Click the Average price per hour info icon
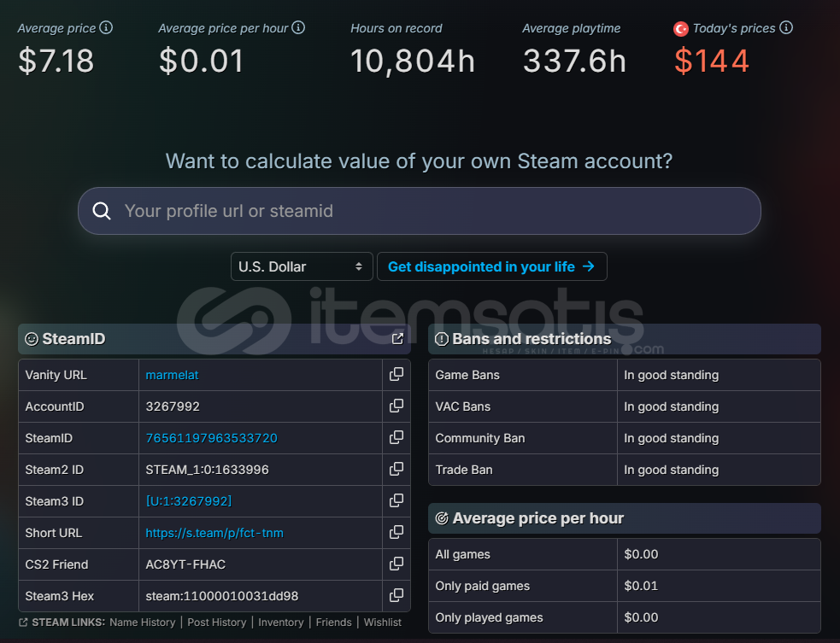The height and width of the screenshot is (643, 840). (298, 27)
